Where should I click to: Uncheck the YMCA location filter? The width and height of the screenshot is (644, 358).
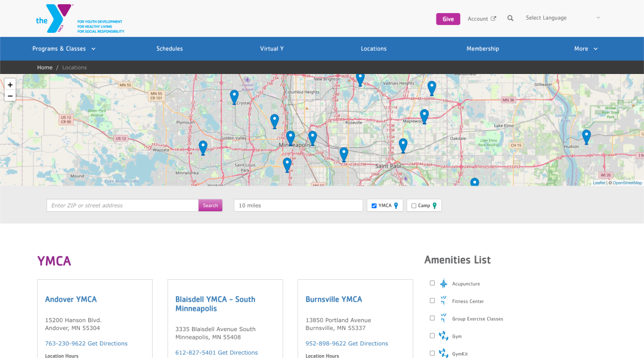[x=374, y=206]
